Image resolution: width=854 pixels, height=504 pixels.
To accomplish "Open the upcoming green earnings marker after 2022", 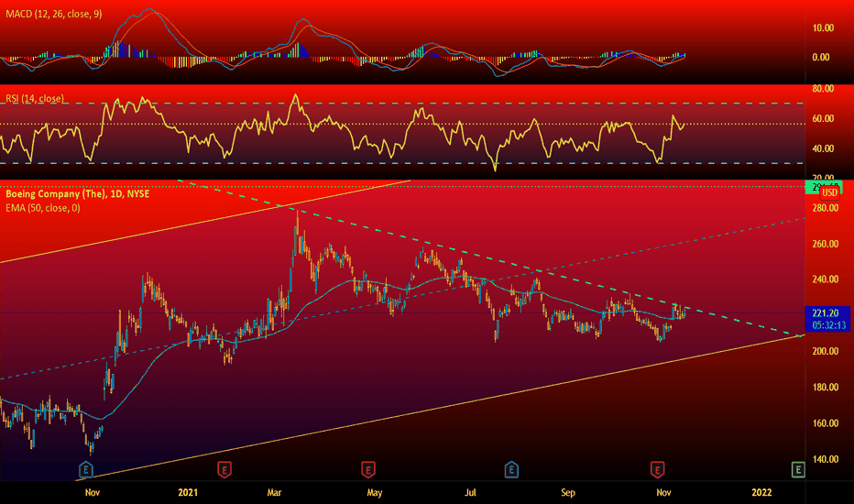I will 798,469.
